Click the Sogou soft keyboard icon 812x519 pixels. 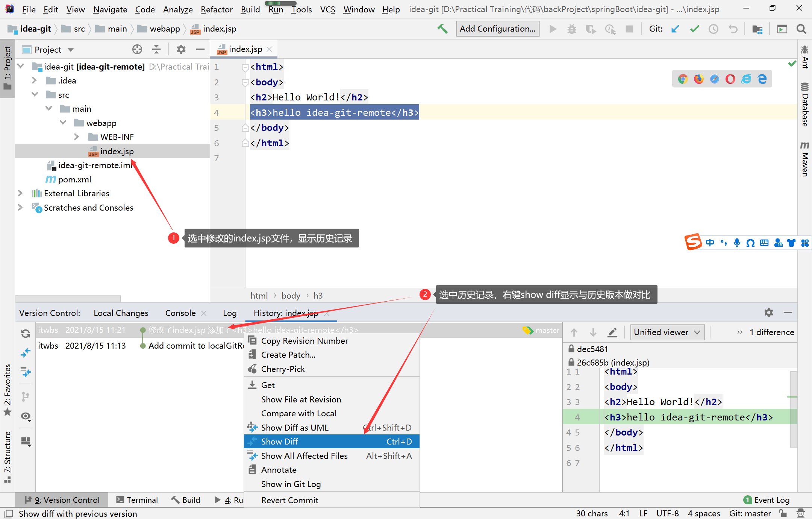coord(764,243)
